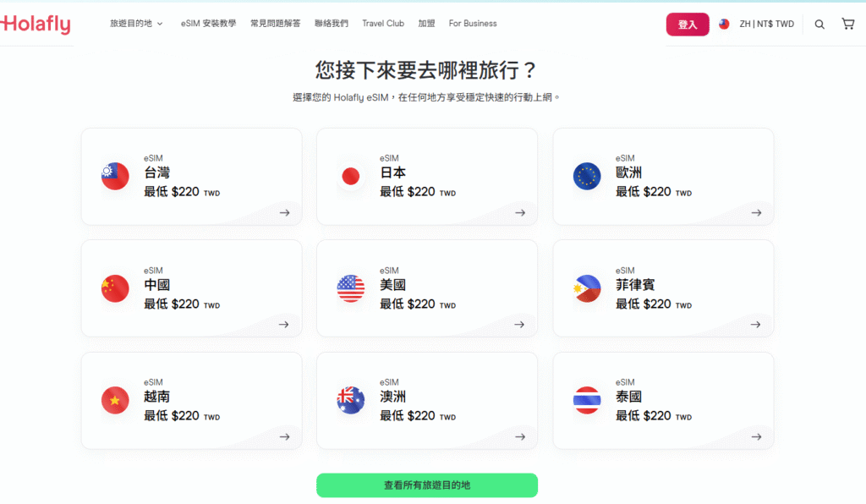Click the Japan flag icon

351,177
